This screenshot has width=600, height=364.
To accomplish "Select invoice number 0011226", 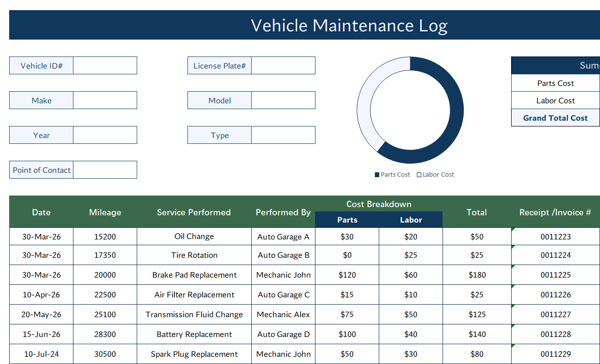I will pos(556,294).
